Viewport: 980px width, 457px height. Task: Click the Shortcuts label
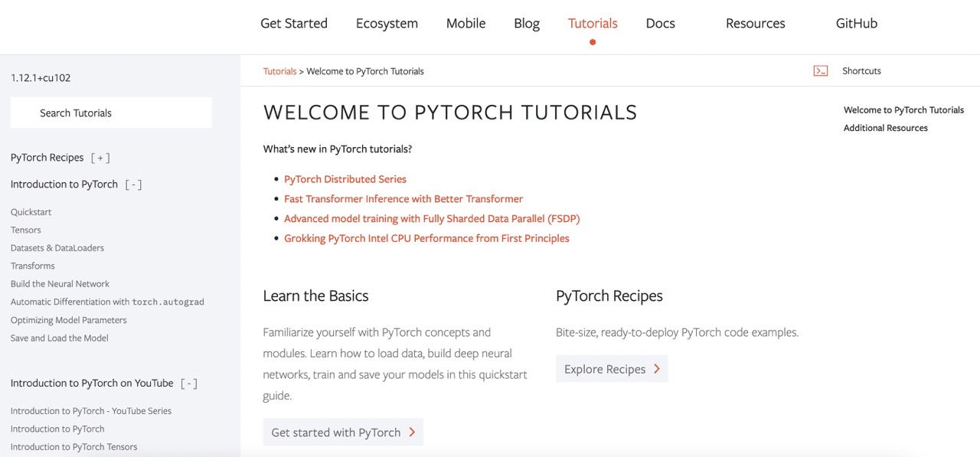[861, 70]
